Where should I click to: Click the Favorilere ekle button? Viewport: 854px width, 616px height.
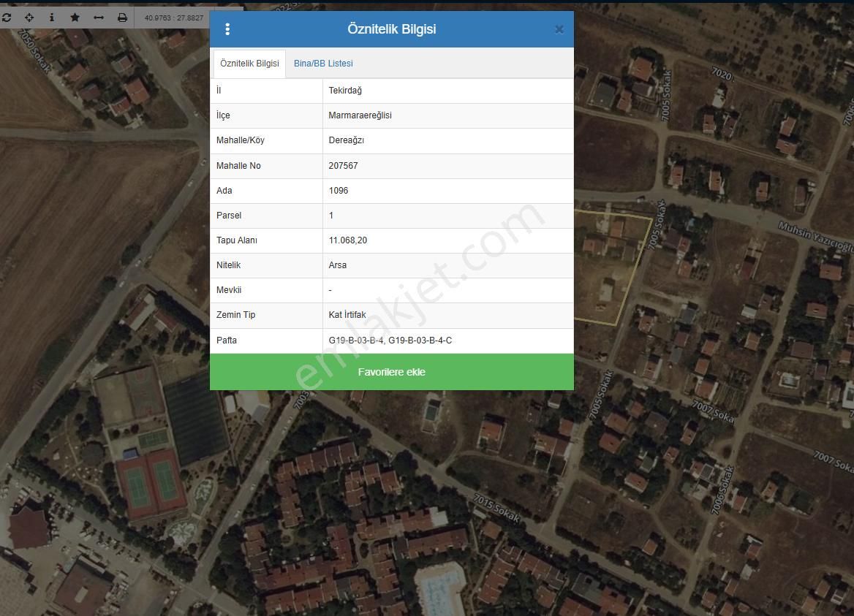point(392,372)
